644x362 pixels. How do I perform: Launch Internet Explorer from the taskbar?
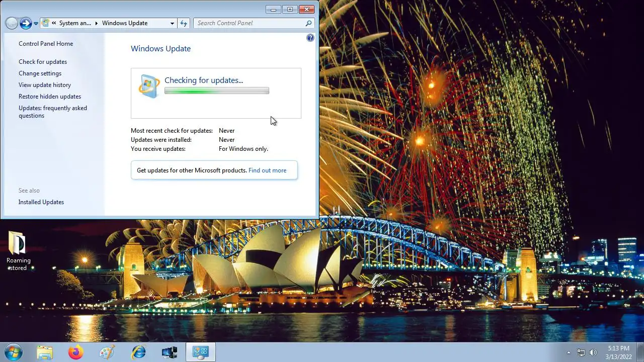[138, 352]
